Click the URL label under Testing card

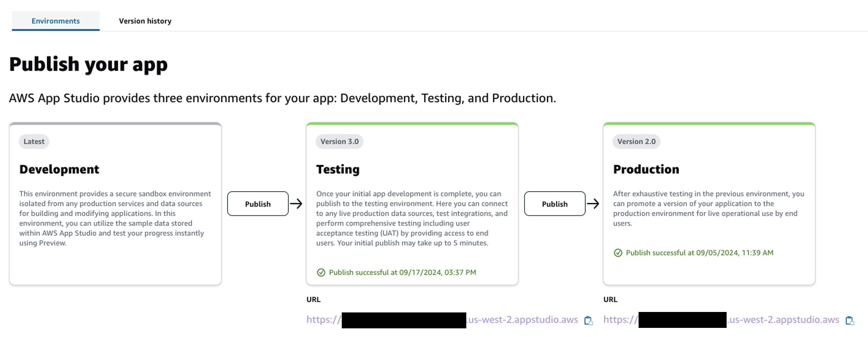tap(314, 299)
